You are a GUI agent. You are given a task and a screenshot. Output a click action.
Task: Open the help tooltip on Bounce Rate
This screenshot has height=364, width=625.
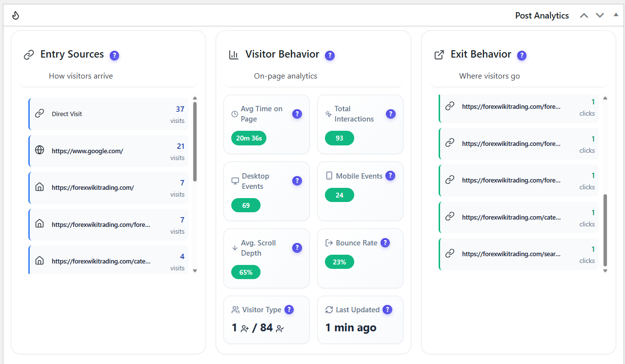[385, 243]
